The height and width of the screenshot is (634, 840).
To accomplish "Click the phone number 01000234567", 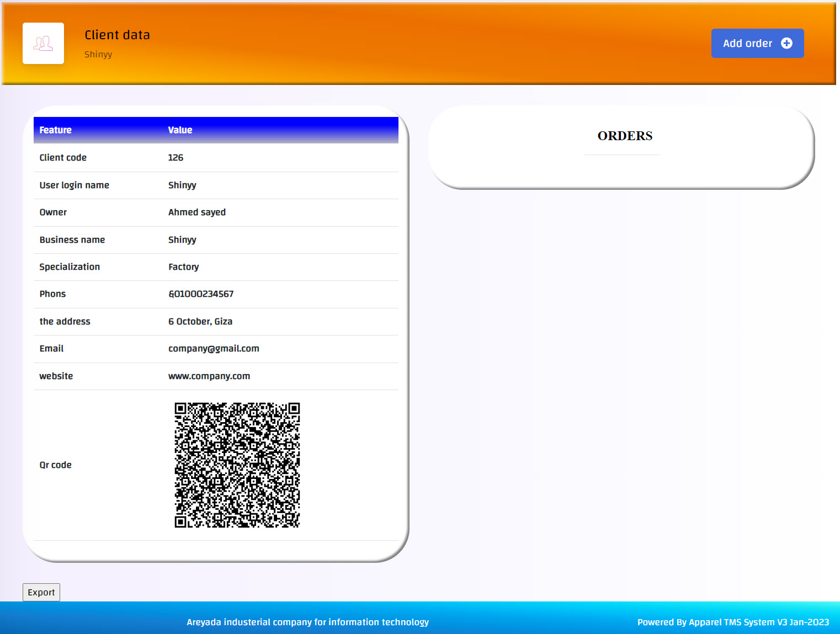I will point(201,294).
